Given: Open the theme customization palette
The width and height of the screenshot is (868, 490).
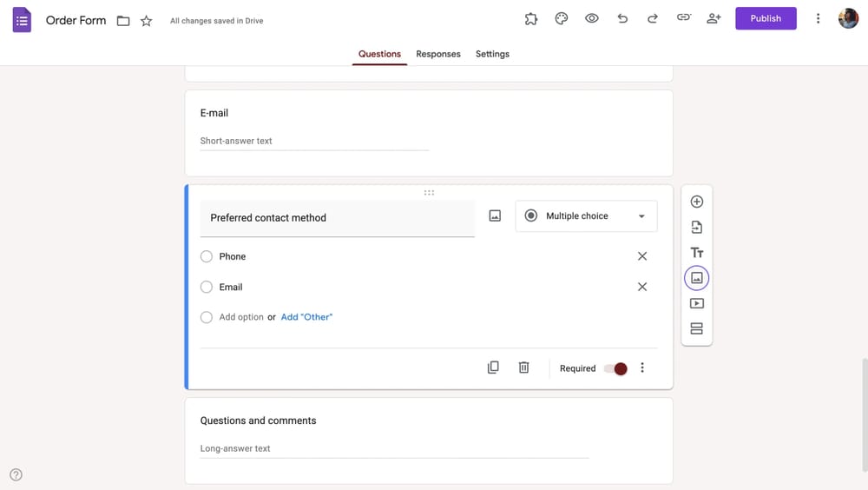Looking at the screenshot, I should pyautogui.click(x=562, y=18).
